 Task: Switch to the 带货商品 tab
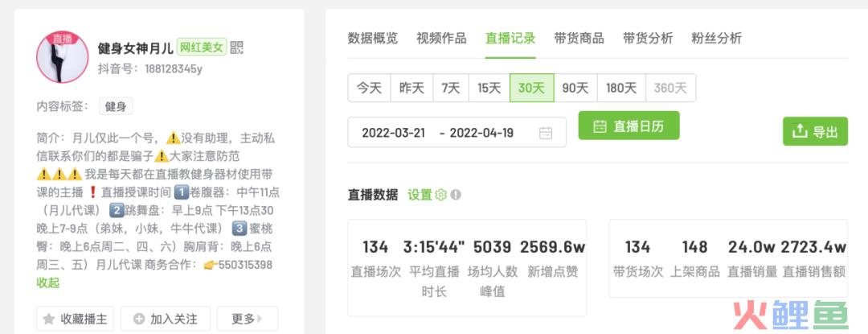[x=579, y=38]
